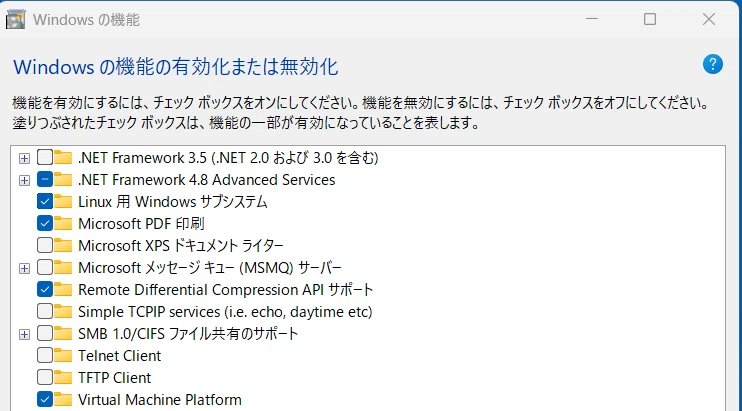Enable Microsoft XPS ドキュメント ライター checkbox
The width and height of the screenshot is (742, 411).
45,245
